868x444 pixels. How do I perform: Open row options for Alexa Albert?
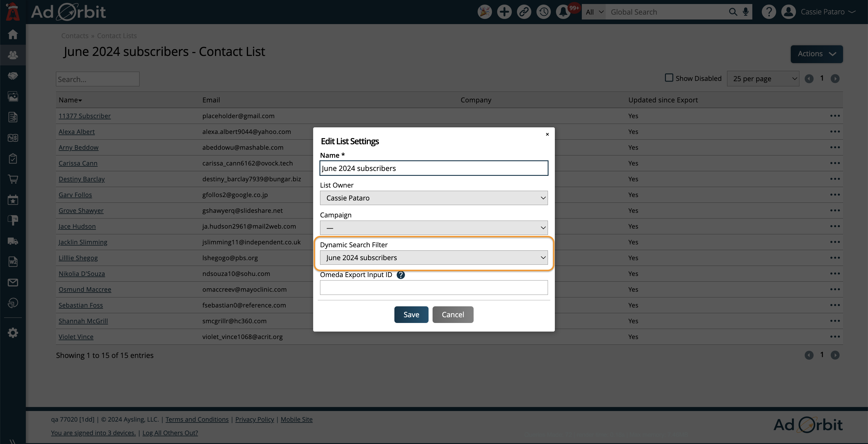[x=835, y=132]
